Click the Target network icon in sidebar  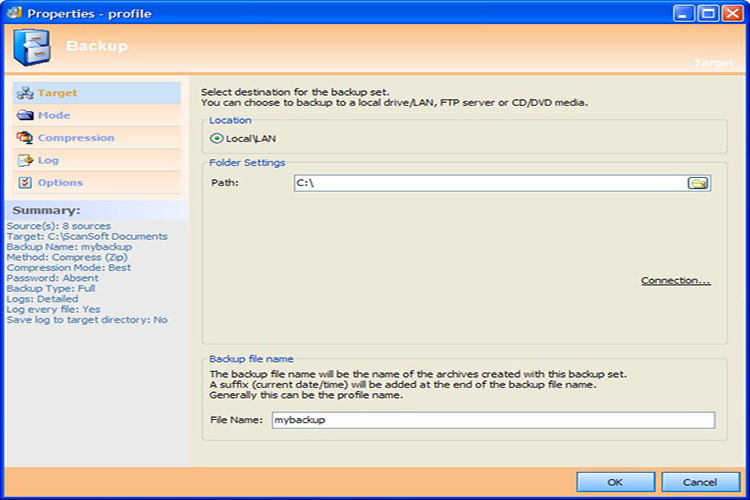[x=25, y=93]
